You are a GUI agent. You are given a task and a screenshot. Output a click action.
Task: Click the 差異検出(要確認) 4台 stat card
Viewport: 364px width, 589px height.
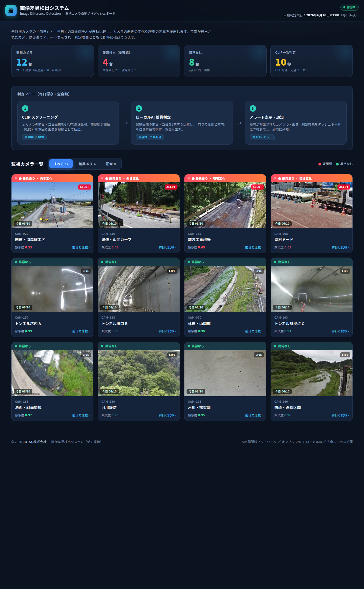pos(139,61)
